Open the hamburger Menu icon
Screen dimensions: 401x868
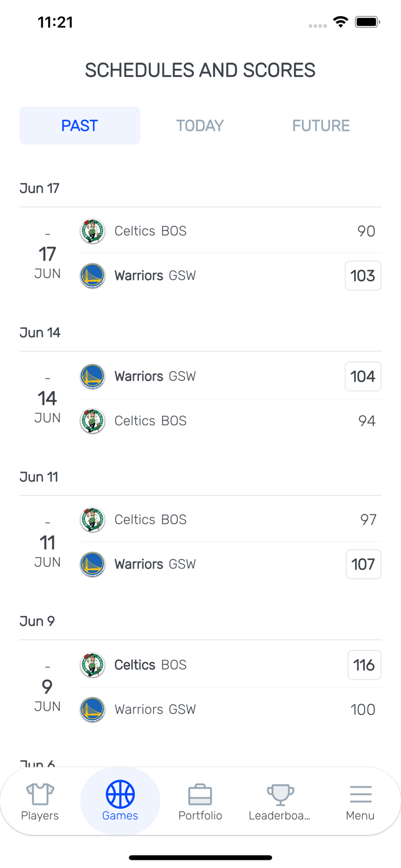[x=360, y=795]
